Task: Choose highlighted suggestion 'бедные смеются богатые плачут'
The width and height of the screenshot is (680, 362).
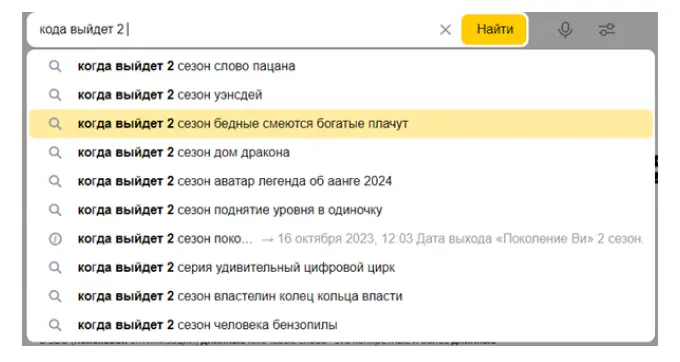Action: [x=340, y=124]
